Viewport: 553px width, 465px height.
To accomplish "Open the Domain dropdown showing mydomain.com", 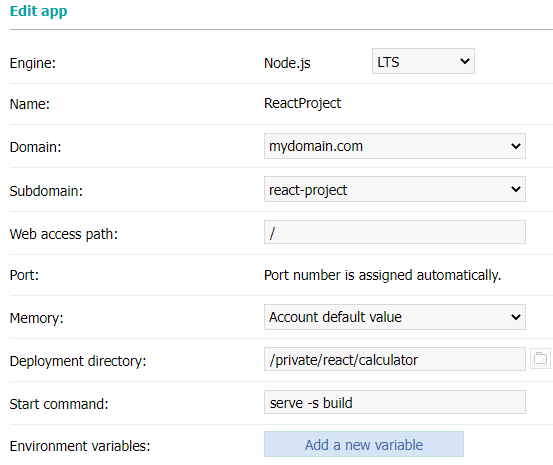I will click(x=395, y=146).
